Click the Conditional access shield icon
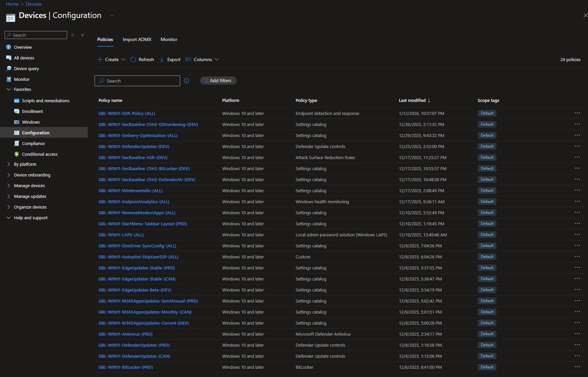588x377 pixels. pos(17,154)
